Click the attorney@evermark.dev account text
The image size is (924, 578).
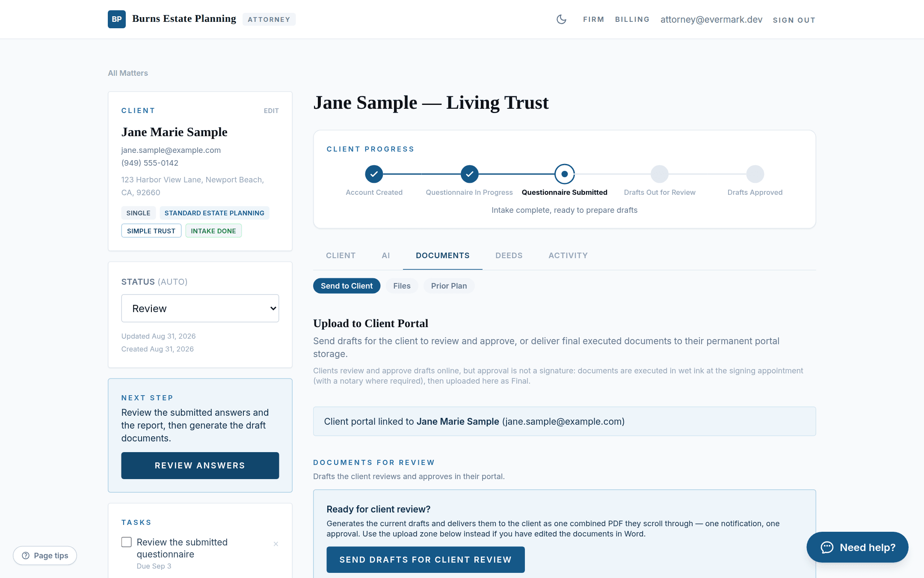[711, 20]
